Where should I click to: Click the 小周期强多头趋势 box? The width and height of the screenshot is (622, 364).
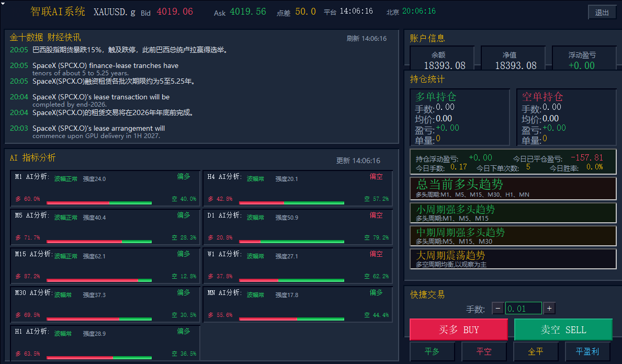(x=513, y=212)
